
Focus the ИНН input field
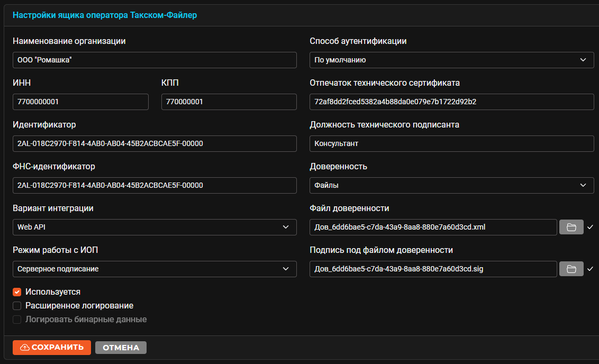tap(80, 102)
